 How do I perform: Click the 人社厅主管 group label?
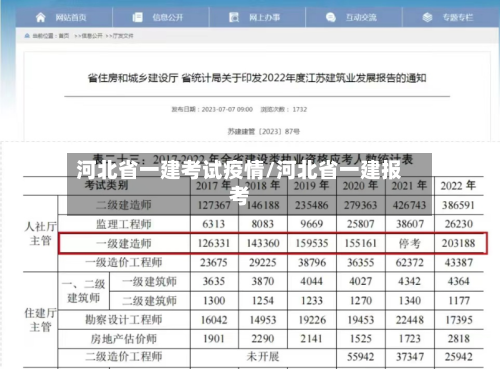tap(40, 233)
